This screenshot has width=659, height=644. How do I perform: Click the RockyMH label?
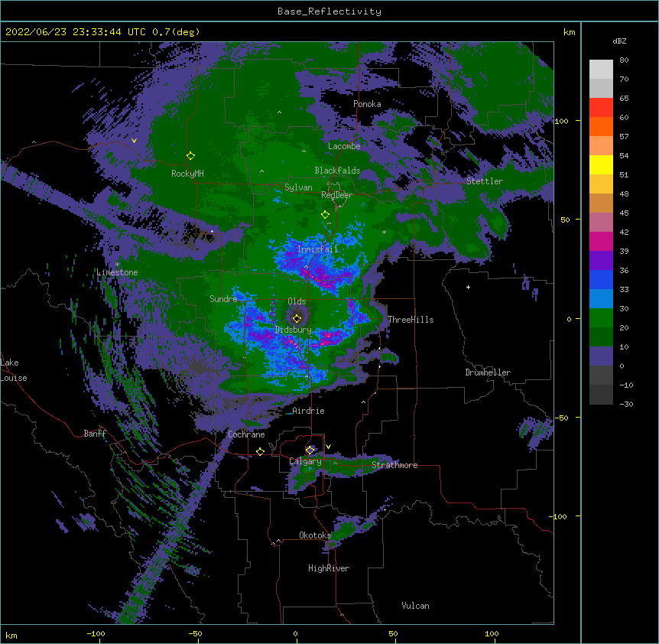tap(187, 174)
